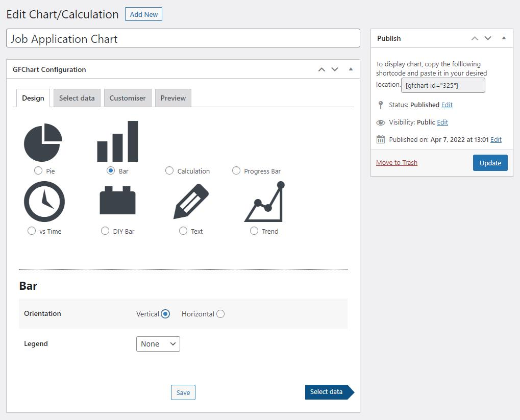Select the Pie radio button
Screen dimensions: 520x420
[x=38, y=170]
